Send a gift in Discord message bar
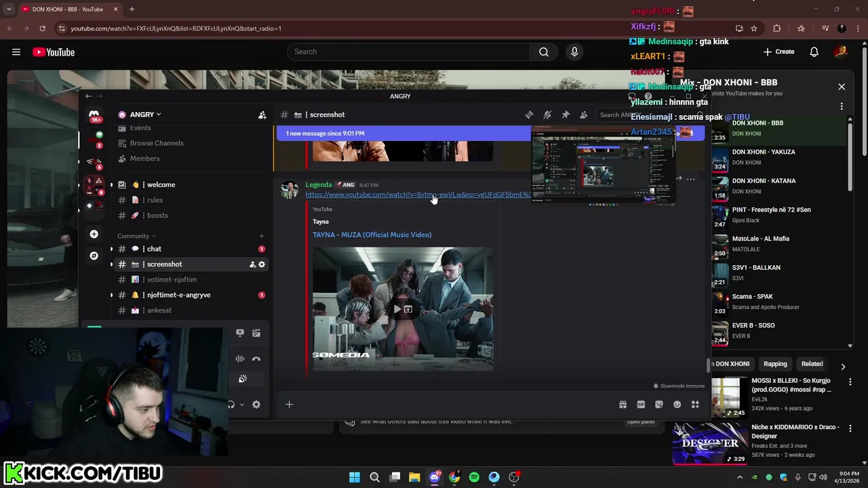Viewport: 868px width, 488px height. (x=623, y=405)
